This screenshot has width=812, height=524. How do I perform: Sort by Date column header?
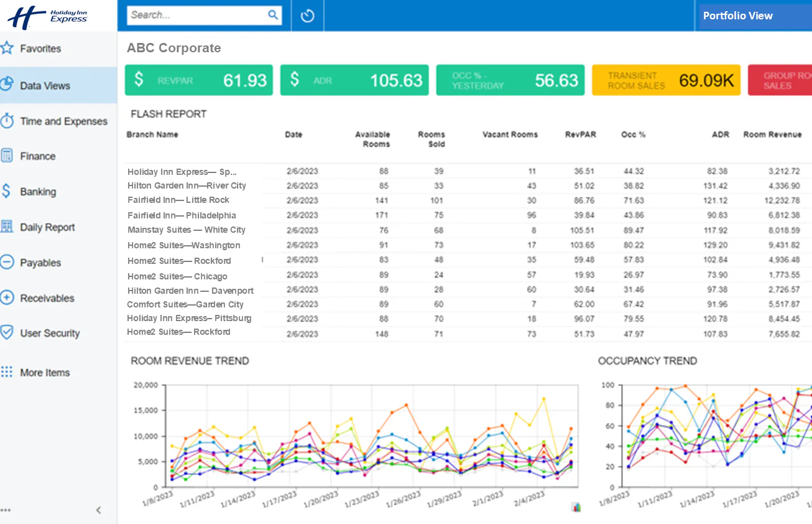point(293,134)
